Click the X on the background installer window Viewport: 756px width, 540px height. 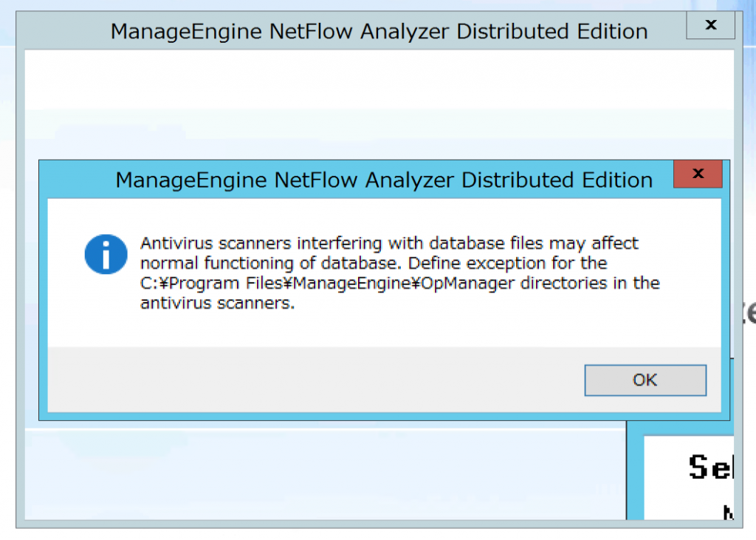click(x=709, y=24)
